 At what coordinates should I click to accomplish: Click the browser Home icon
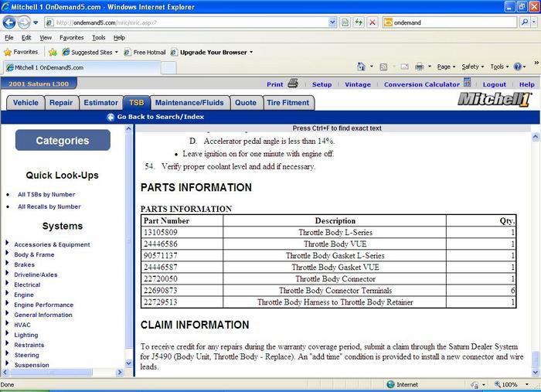pyautogui.click(x=361, y=67)
